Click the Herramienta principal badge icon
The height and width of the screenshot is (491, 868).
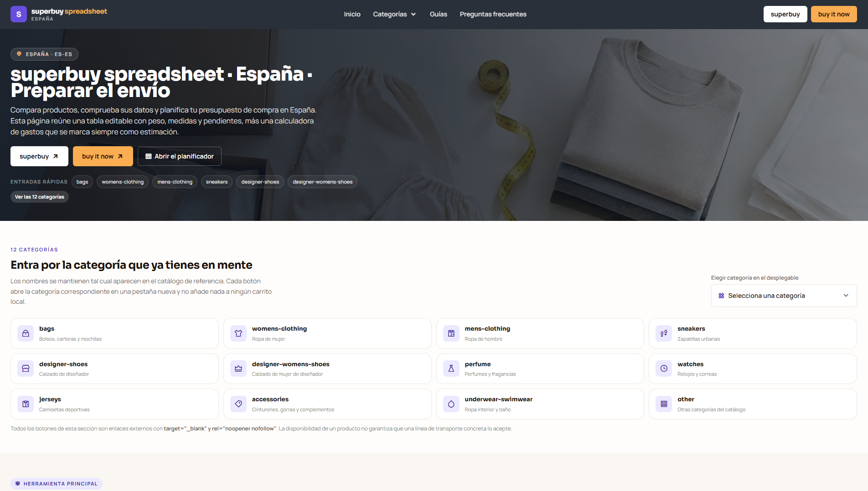tap(18, 484)
